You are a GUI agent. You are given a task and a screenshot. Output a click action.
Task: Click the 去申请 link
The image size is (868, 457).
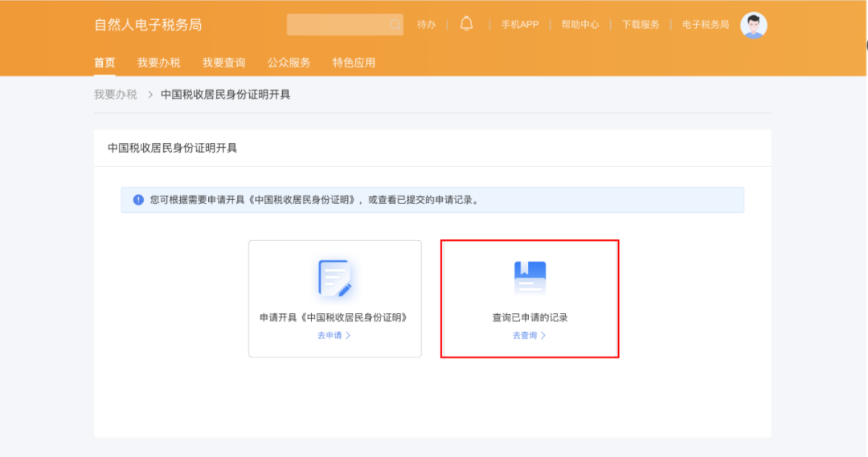coord(334,336)
